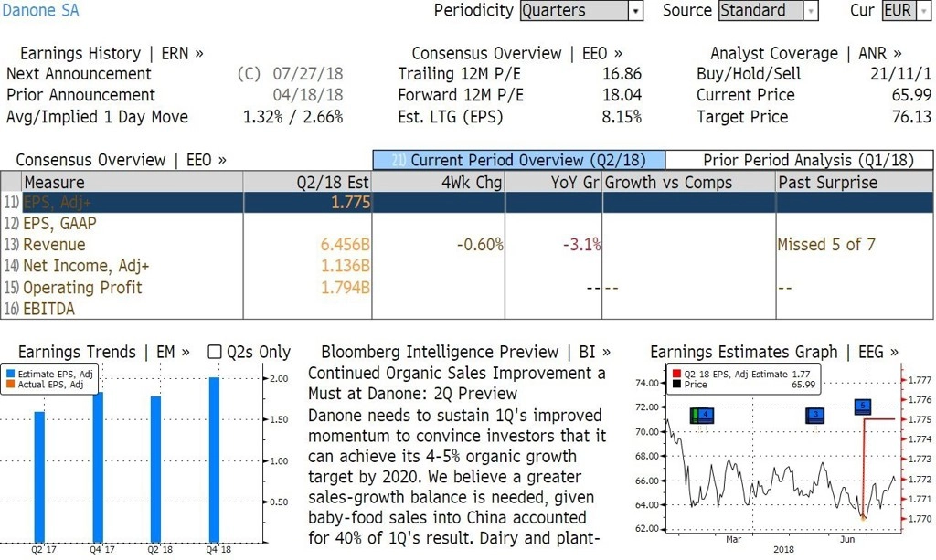Click the Operating Profit estimate 1.794B

[x=346, y=288]
